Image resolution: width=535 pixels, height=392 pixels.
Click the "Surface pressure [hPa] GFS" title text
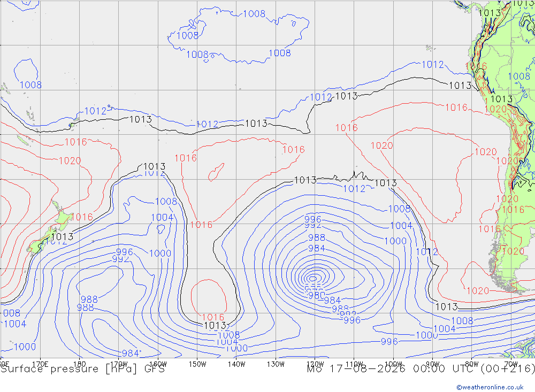click(82, 369)
